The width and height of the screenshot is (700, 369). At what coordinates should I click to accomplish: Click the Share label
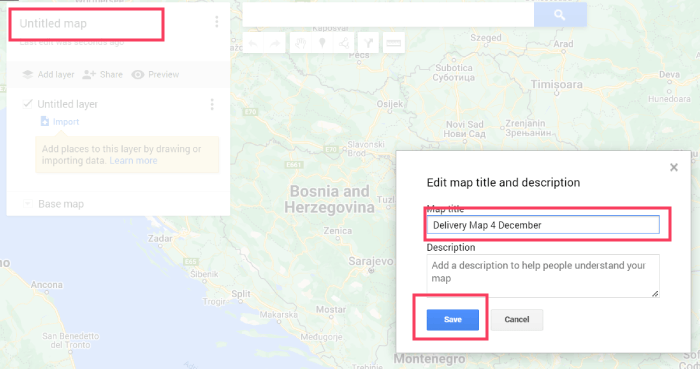click(x=111, y=75)
